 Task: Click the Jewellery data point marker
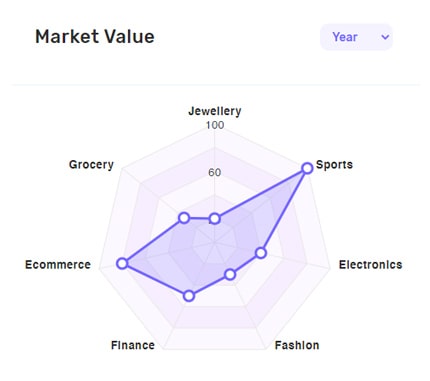(215, 219)
